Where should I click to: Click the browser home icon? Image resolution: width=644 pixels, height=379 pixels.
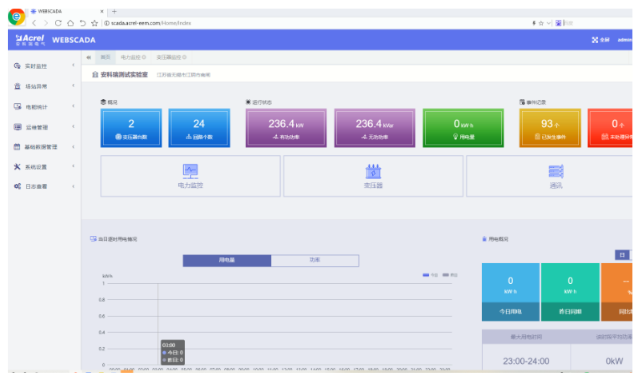point(71,23)
